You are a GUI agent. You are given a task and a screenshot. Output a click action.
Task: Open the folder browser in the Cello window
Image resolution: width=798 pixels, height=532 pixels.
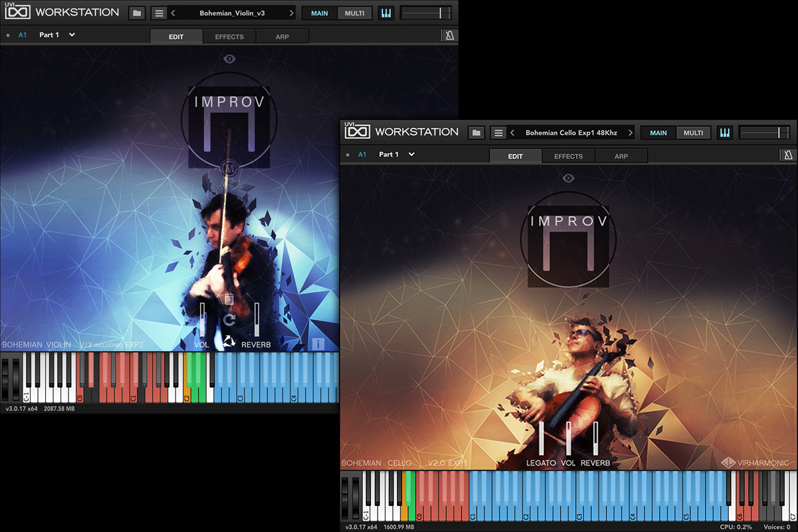pyautogui.click(x=476, y=132)
